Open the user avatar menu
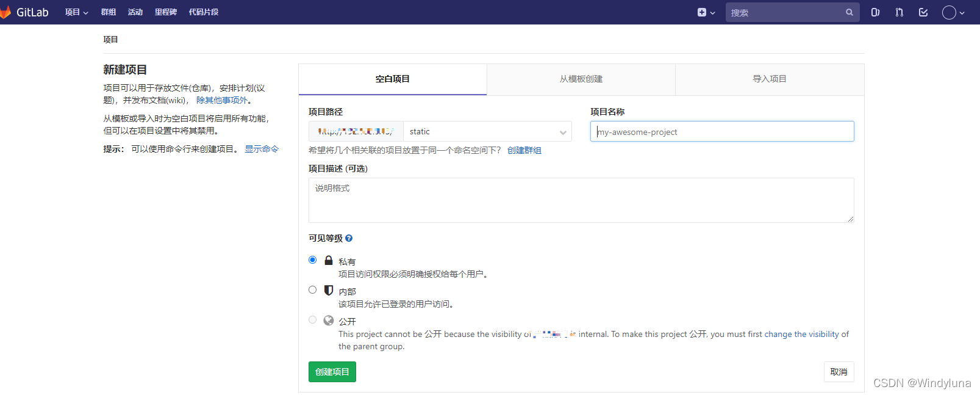Screen dimensions: 980x395 click(x=949, y=12)
